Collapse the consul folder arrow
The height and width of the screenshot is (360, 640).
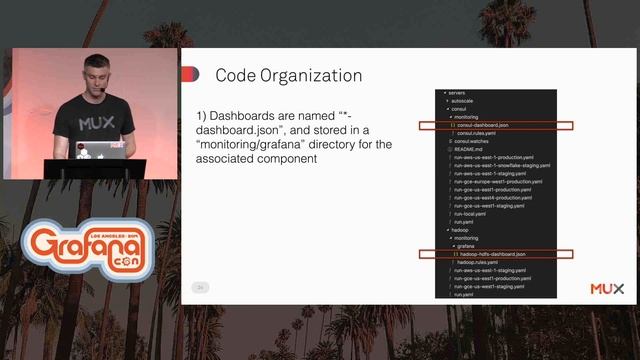tap(448, 109)
